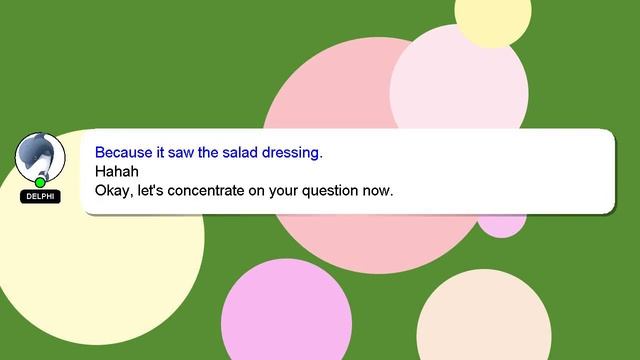Select the black DELPHI name label

(40, 196)
